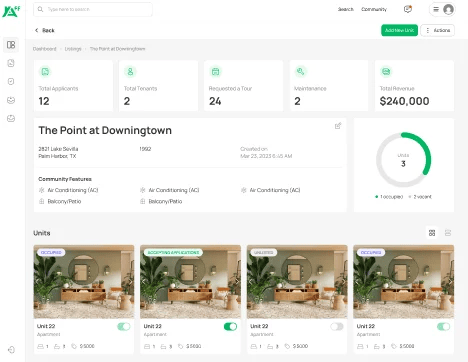Click the magnifier icon in the search box
The width and height of the screenshot is (468, 362).
40,9
